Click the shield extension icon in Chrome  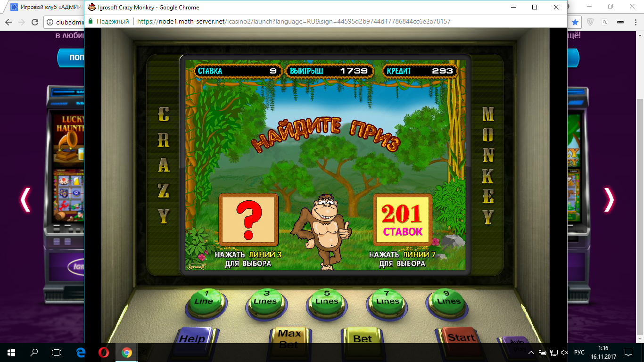click(x=590, y=22)
